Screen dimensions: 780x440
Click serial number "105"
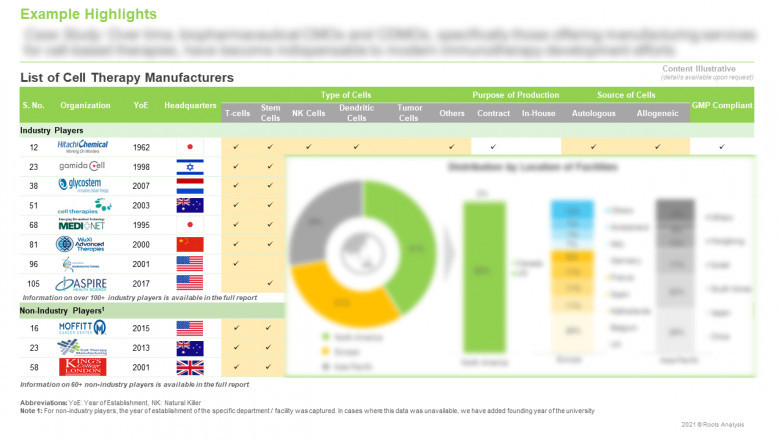(33, 283)
